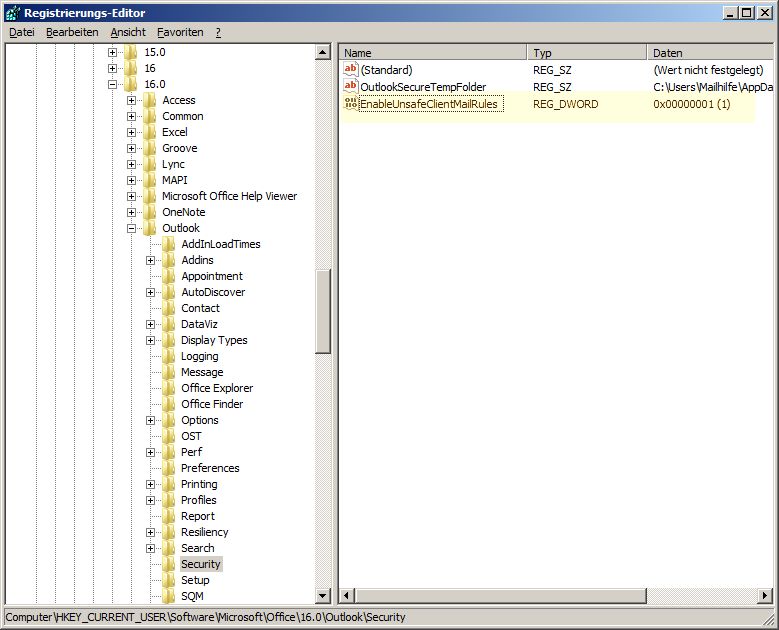Click the values pane scroll-right arrow
The image size is (779, 630).
point(766,595)
